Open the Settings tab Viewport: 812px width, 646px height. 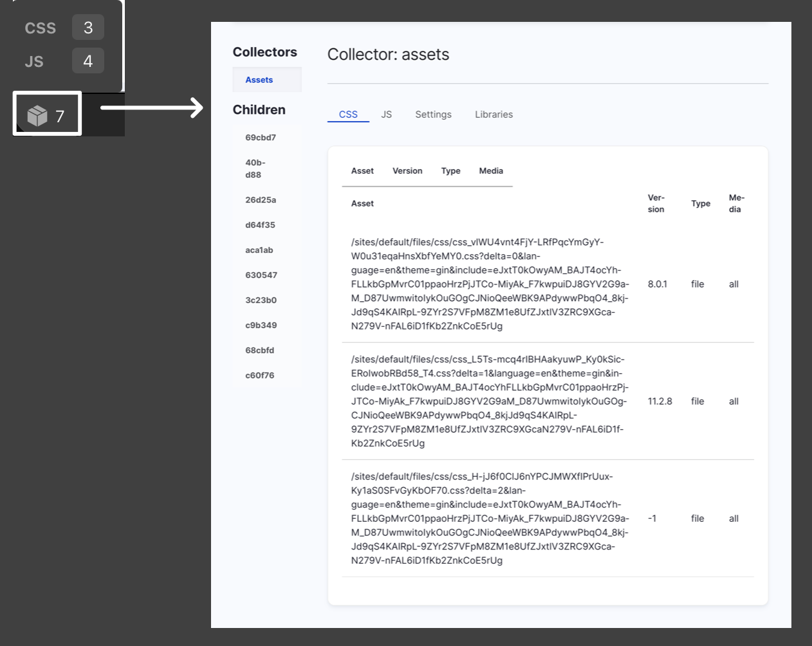tap(433, 115)
